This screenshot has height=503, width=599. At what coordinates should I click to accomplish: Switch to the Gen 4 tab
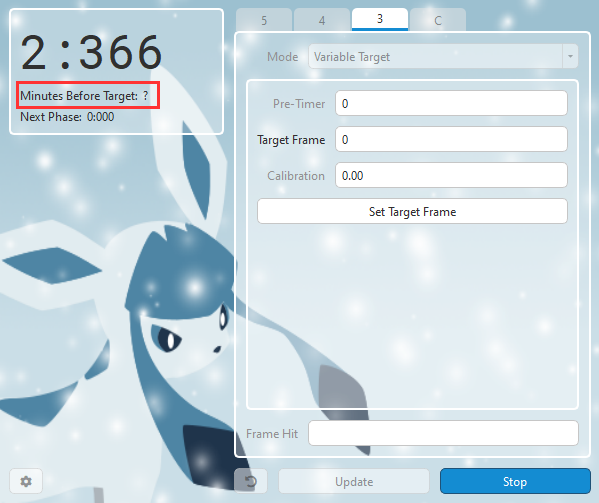322,20
